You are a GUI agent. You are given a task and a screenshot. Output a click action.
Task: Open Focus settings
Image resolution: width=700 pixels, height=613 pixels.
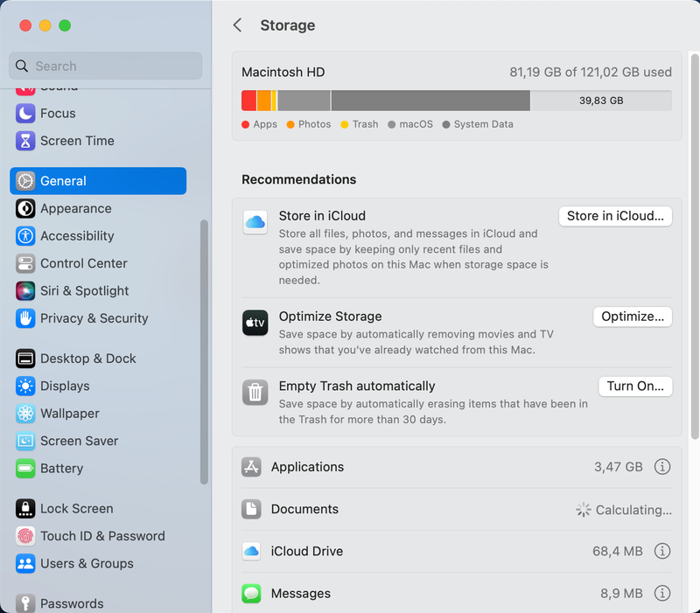[98, 114]
